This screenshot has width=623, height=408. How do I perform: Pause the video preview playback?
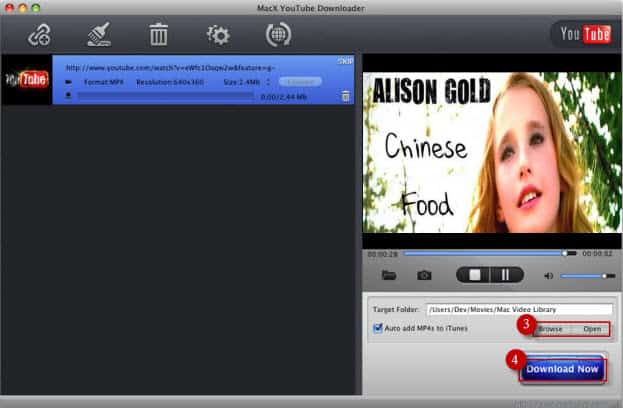(x=505, y=275)
